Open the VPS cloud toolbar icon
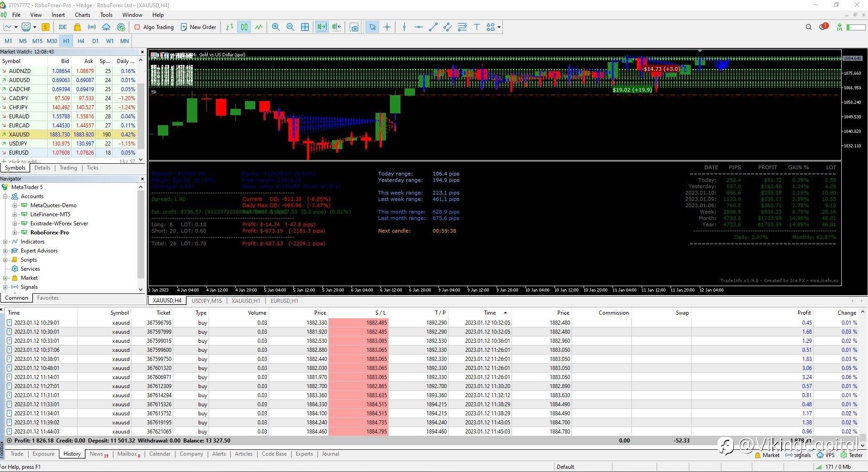This screenshot has height=472, width=868. (106, 27)
